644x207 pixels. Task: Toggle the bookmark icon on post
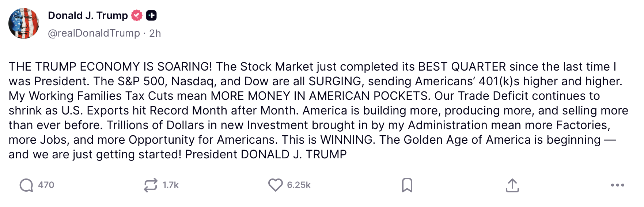tap(407, 185)
